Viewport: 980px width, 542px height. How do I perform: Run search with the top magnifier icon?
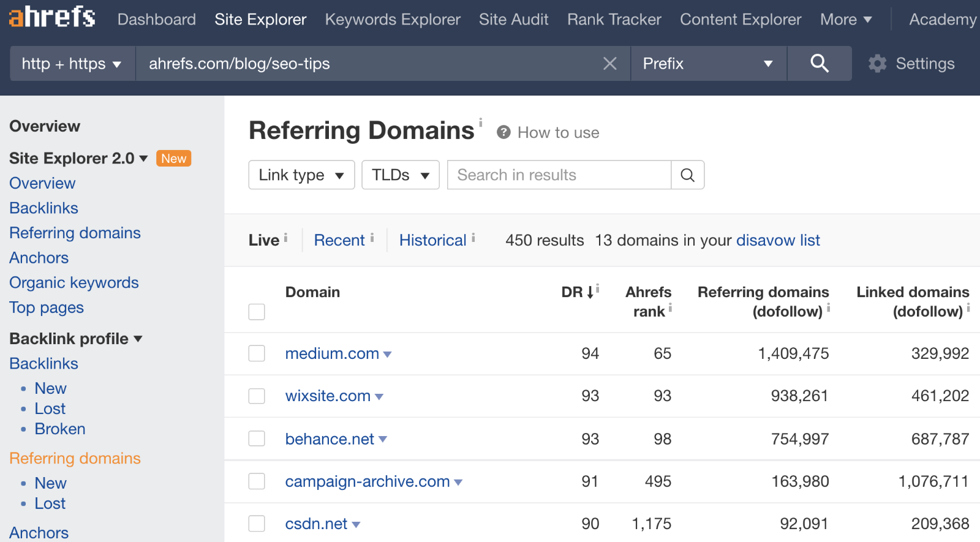tap(819, 64)
